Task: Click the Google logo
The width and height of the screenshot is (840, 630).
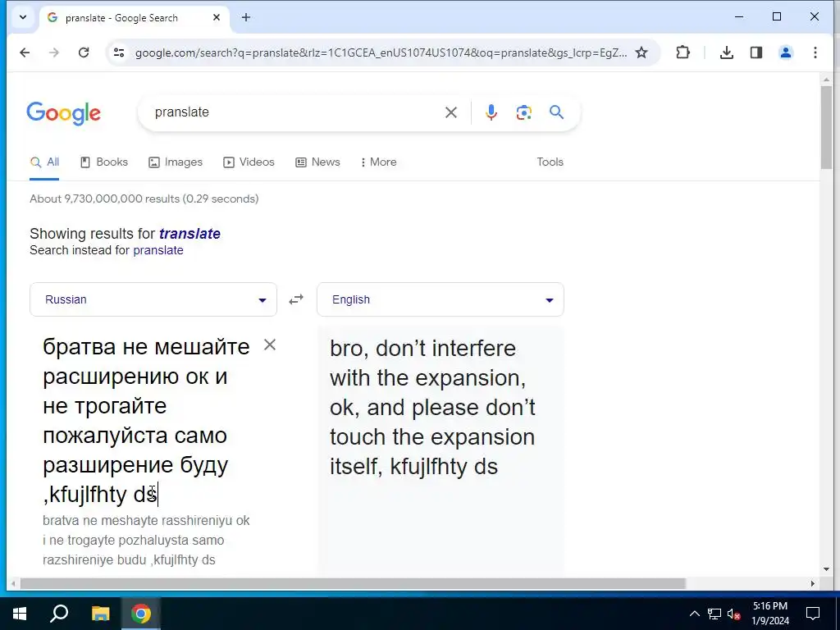Action: pos(63,113)
